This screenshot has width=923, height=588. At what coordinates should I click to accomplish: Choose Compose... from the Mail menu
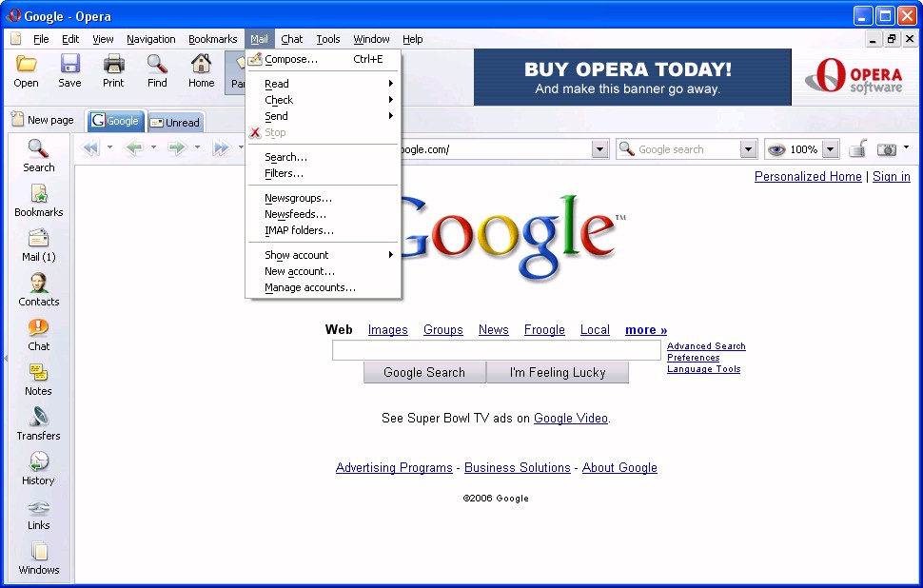(x=324, y=59)
